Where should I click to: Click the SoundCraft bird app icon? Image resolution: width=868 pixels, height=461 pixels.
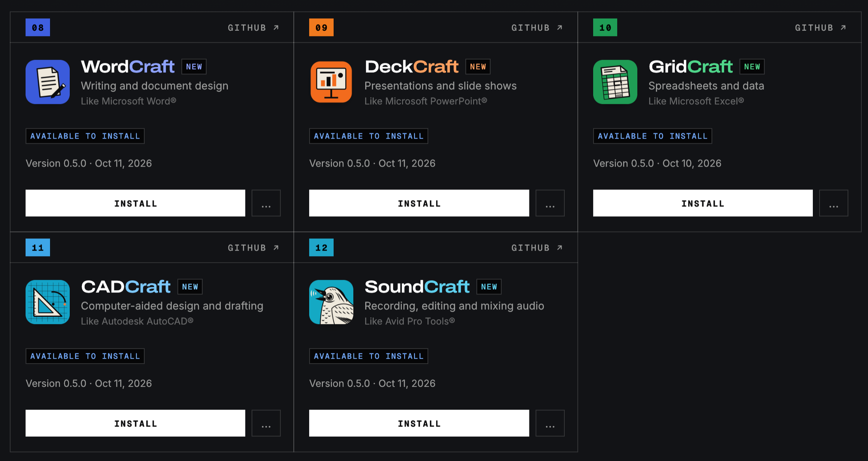pos(331,302)
